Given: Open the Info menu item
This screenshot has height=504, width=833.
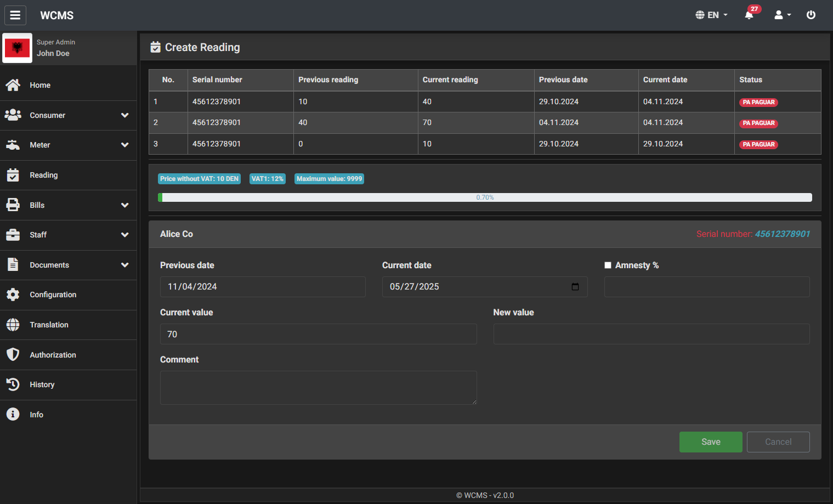Looking at the screenshot, I should pos(69,415).
